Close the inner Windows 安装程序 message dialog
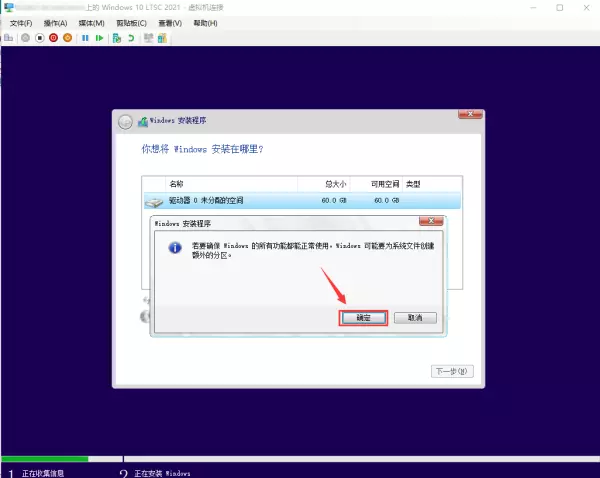Screen dimensions: 600x478 [x=431, y=221]
